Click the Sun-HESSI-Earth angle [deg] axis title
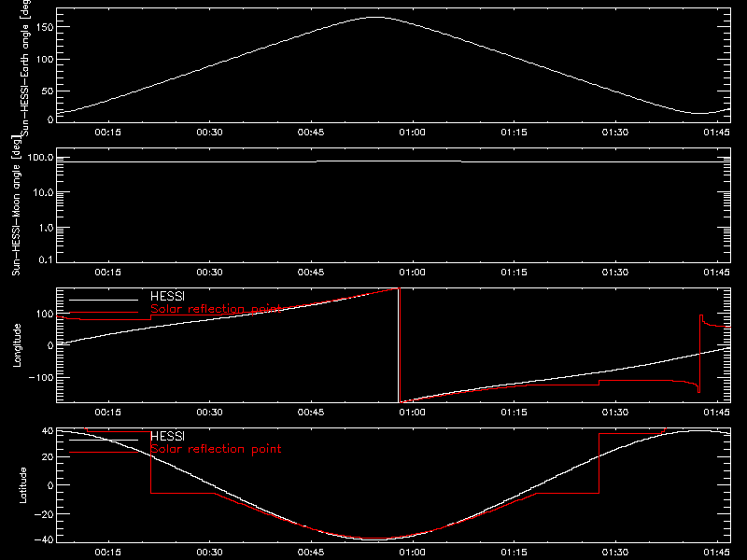 click(25, 68)
